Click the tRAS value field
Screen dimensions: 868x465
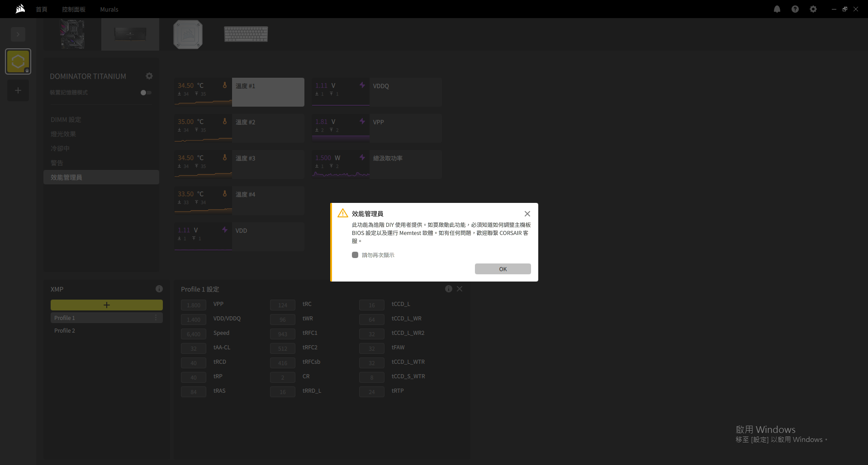pos(194,392)
